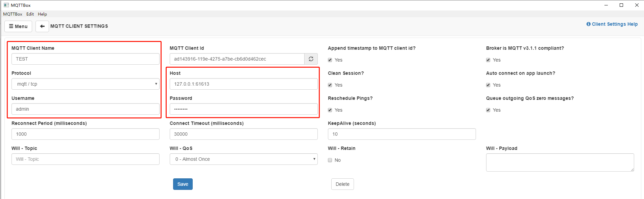Open the hamburger Menu button

[18, 26]
